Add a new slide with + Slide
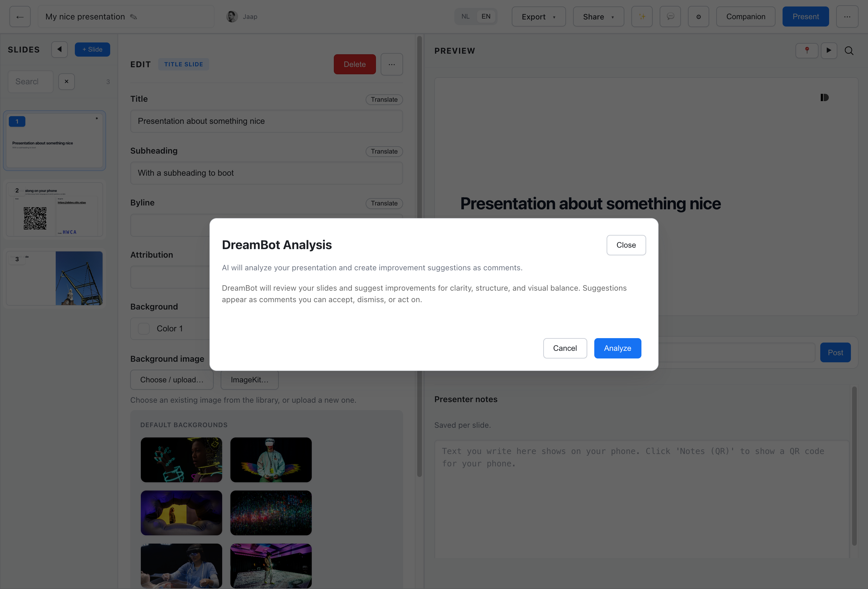 [x=92, y=49]
